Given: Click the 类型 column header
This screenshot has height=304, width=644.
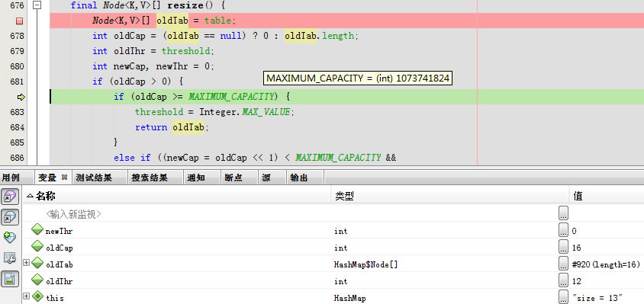Looking at the screenshot, I should click(x=450, y=196).
